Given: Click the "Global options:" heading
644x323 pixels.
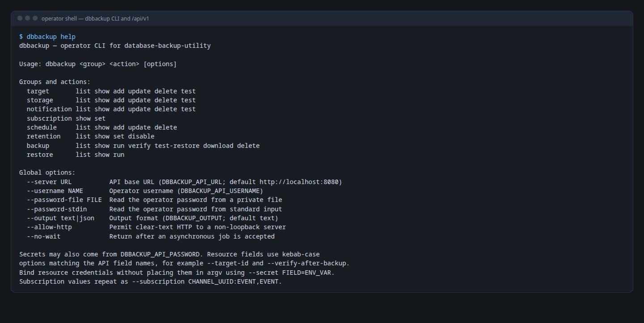Looking at the screenshot, I should (x=47, y=172).
